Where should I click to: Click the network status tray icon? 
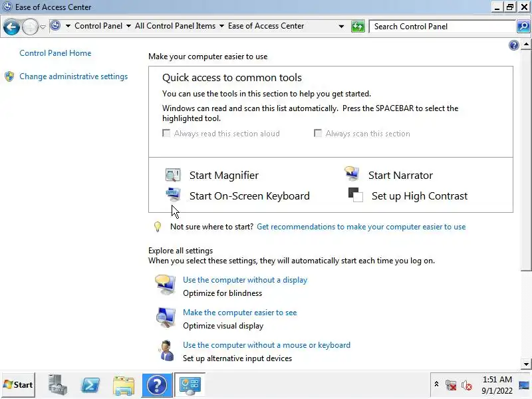451,385
